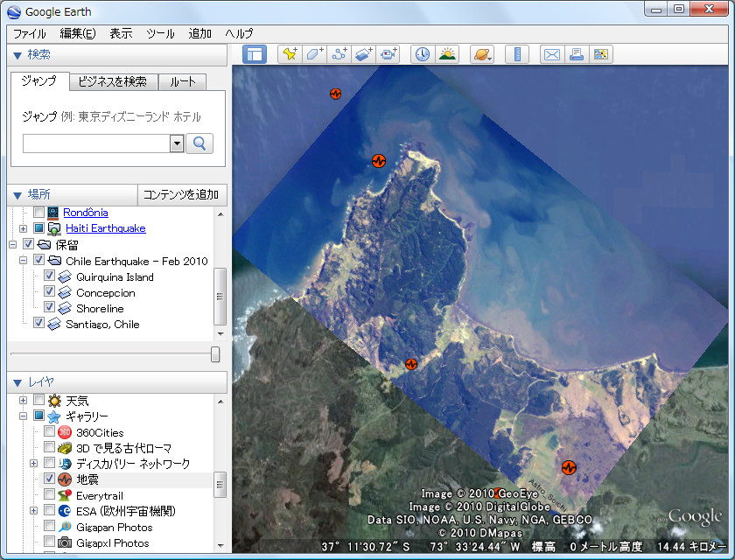This screenshot has height=560, width=735.
Task: Open the 追加 menu
Action: (200, 34)
